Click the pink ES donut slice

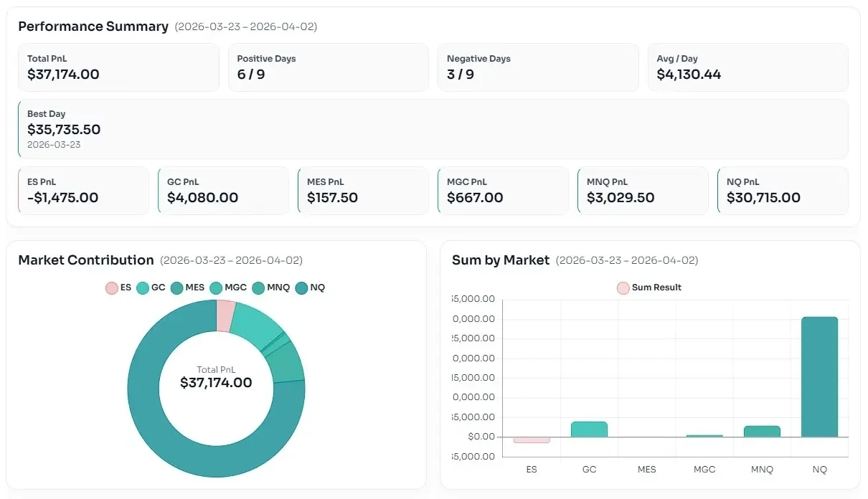(225, 316)
